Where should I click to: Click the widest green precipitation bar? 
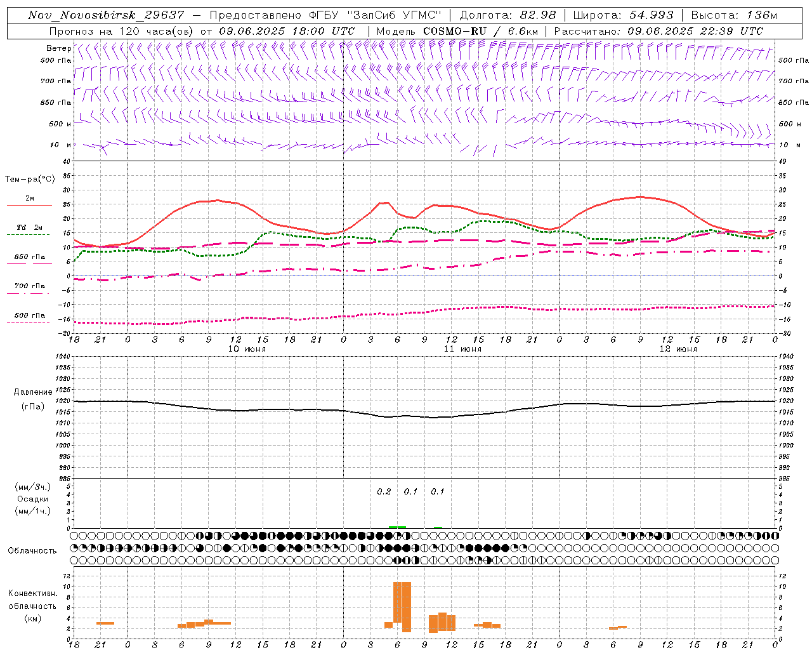pyautogui.click(x=397, y=527)
